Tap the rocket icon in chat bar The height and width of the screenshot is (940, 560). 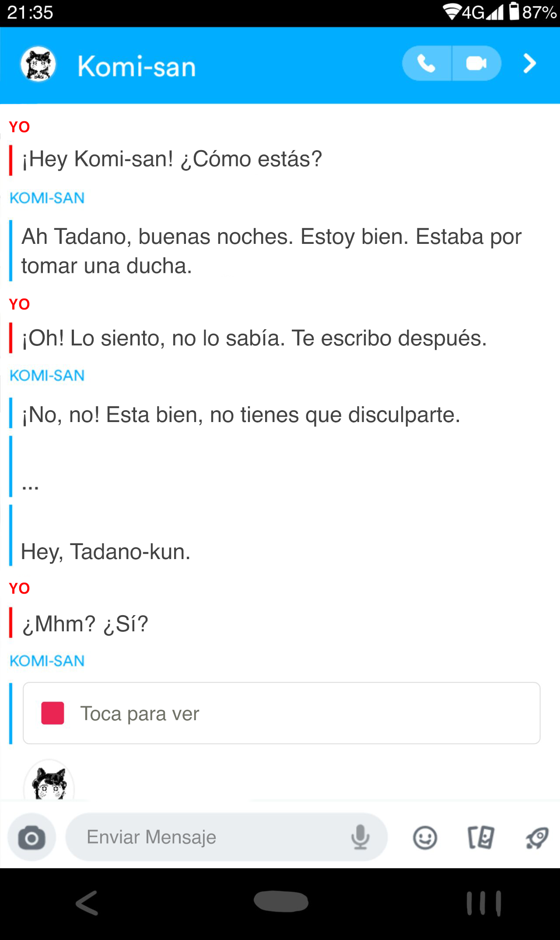pyautogui.click(x=537, y=838)
